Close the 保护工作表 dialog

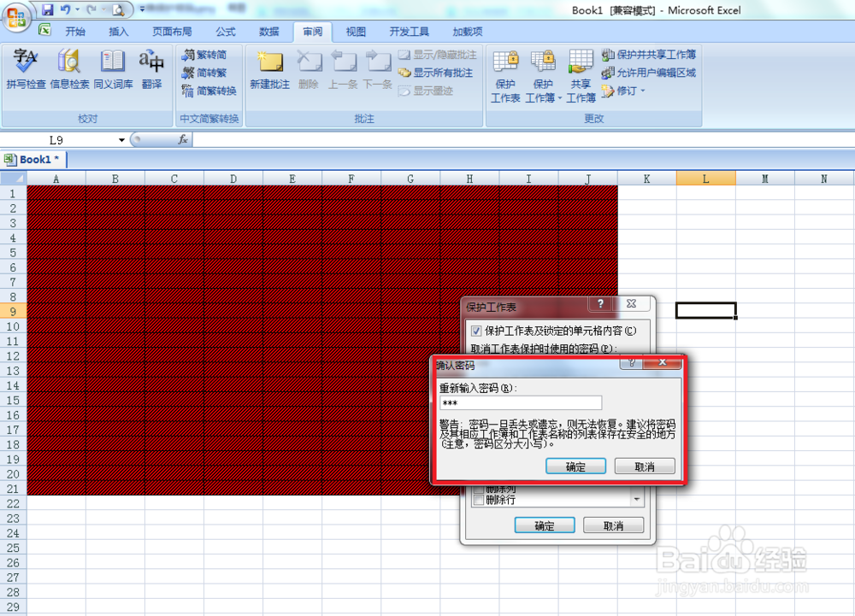(x=632, y=303)
